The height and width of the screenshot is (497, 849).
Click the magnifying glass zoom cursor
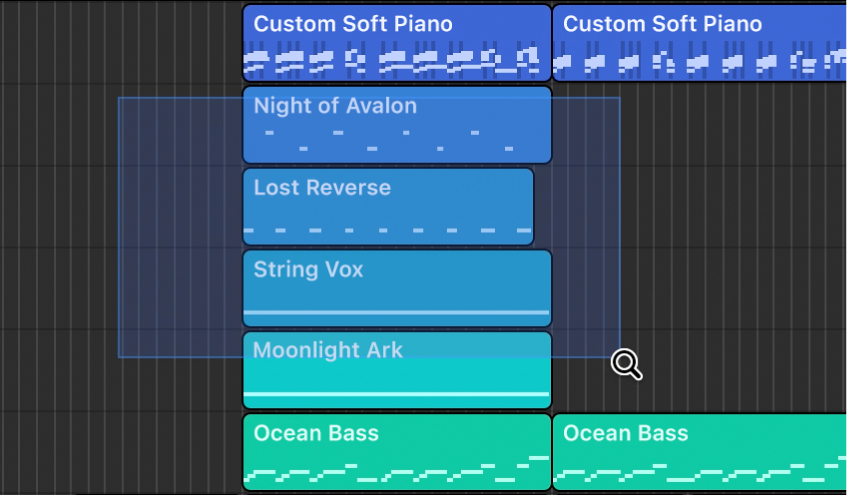click(x=626, y=364)
